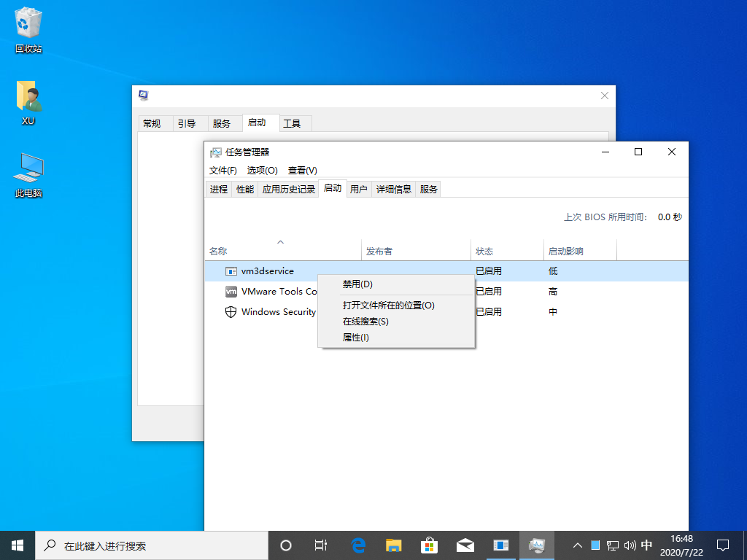Choose 属性(I) in the context menu
This screenshot has width=747, height=560.
356,338
